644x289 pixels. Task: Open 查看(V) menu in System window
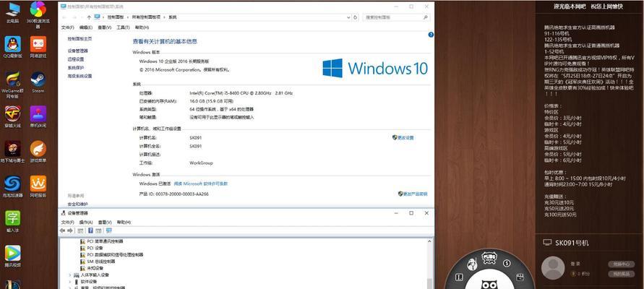(104, 27)
